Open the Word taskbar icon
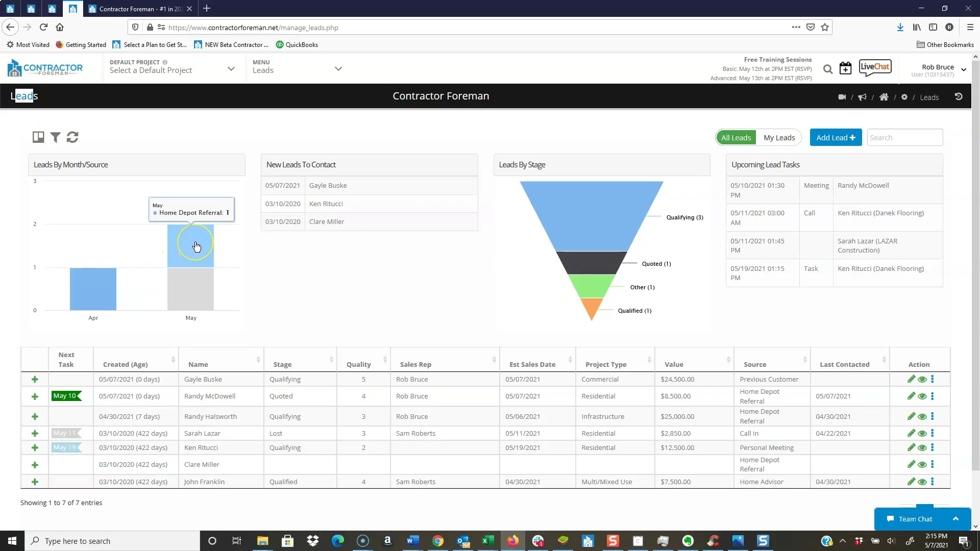This screenshot has height=551, width=980. click(412, 541)
